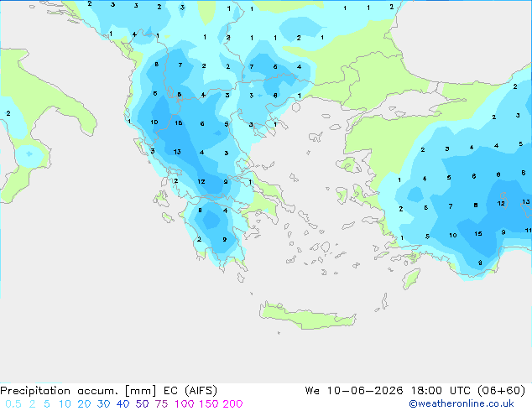The width and height of the screenshot is (532, 411).
Task: Click the 0.5 legend value
Action: 13,404
